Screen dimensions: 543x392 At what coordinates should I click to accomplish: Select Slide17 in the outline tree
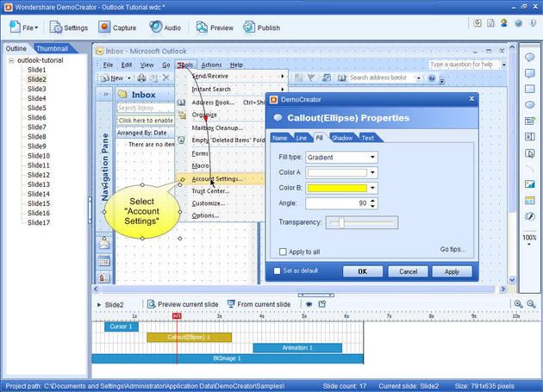tap(39, 222)
